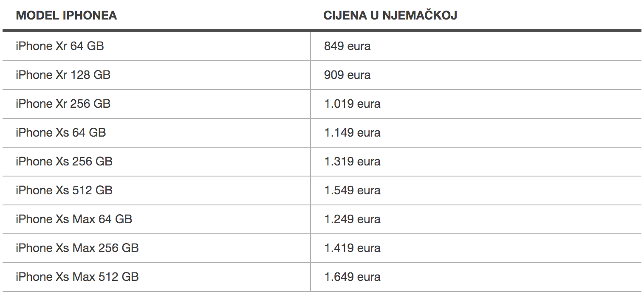Click the 1.649 eura price cell

pyautogui.click(x=352, y=277)
